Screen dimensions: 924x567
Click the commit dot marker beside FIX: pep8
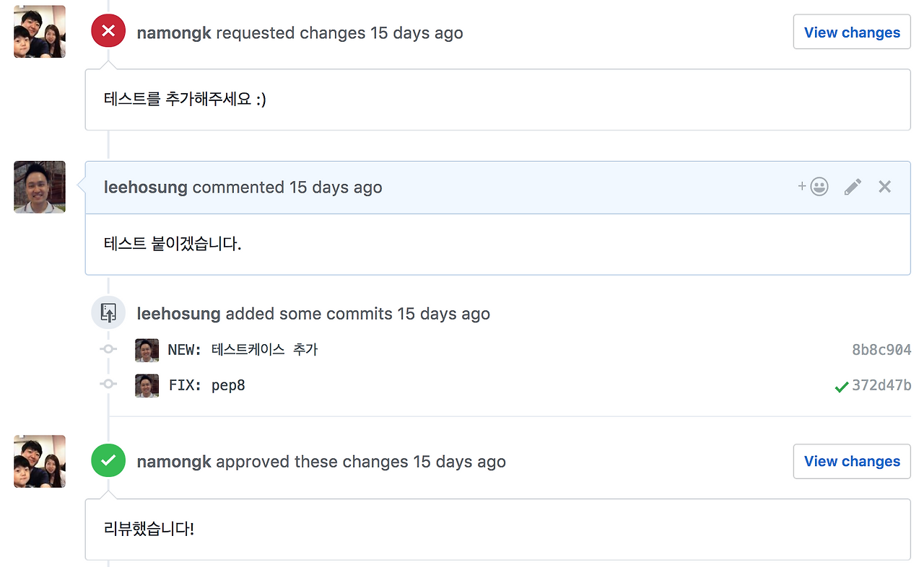point(108,384)
